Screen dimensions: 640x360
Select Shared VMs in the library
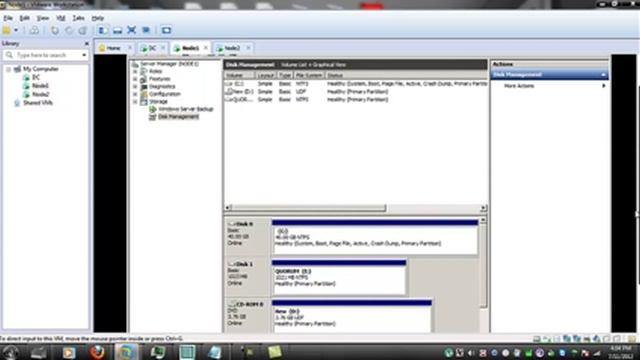[38, 103]
